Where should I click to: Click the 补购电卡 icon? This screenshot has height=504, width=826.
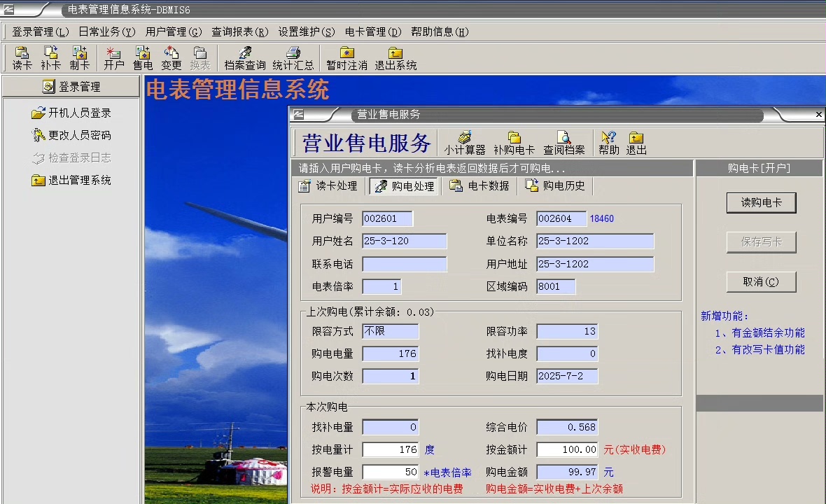point(514,143)
